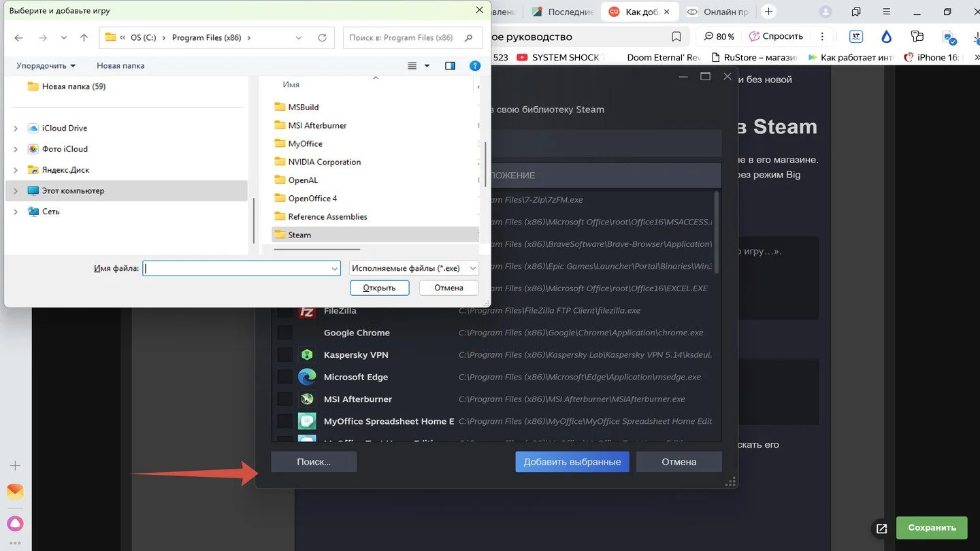This screenshot has width=980, height=551.
Task: Click the Поиск... browse button
Action: (314, 462)
